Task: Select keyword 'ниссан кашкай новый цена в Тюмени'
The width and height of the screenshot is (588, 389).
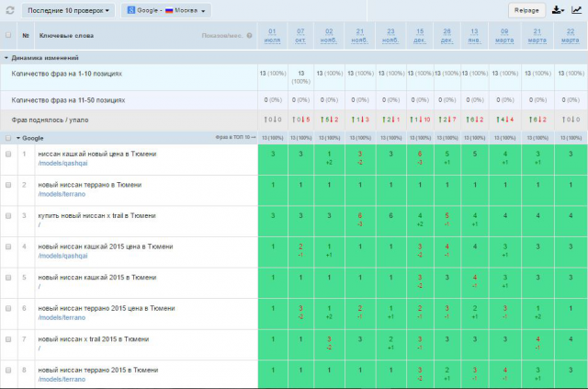Action: click(97, 154)
